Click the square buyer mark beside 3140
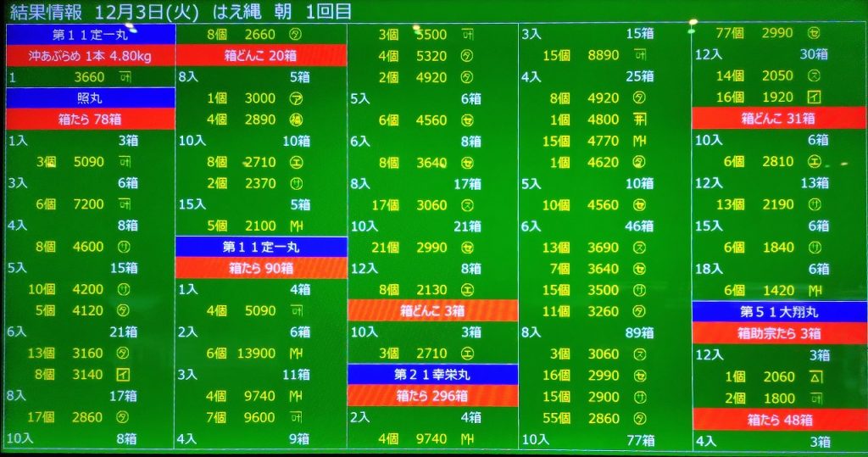The width and height of the screenshot is (868, 457). 124,375
